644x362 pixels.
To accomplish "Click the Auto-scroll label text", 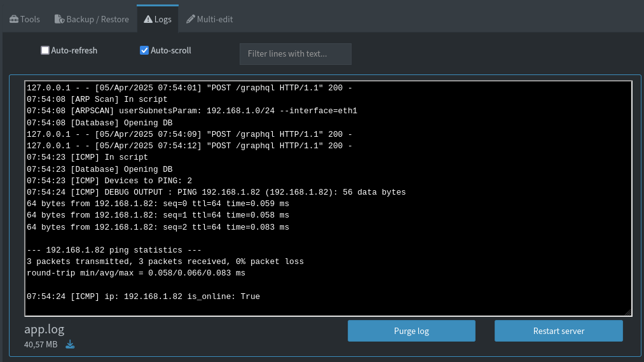I will tap(170, 50).
